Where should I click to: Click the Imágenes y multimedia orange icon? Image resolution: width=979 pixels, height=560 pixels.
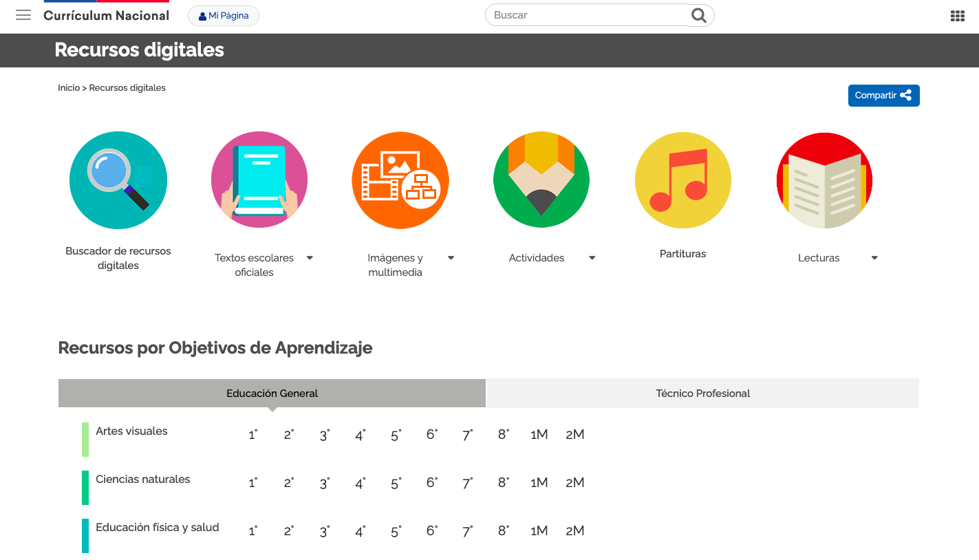click(400, 180)
